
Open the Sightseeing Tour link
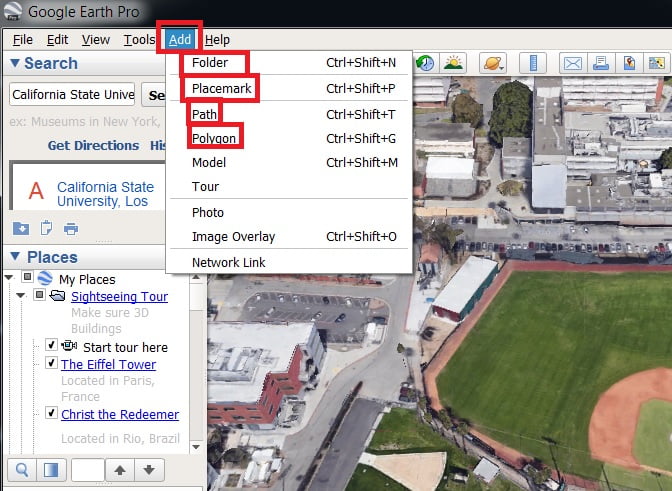(120, 296)
